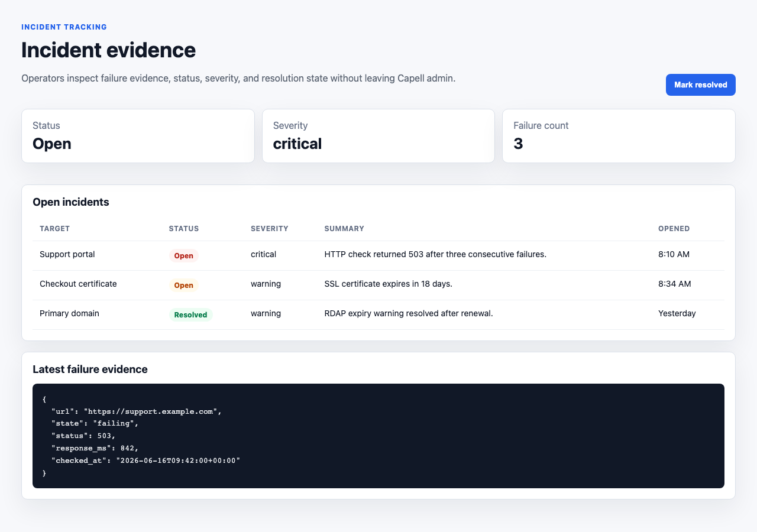Click the Open badge for Checkout certificate
Screen dimensions: 757x532
click(x=184, y=286)
